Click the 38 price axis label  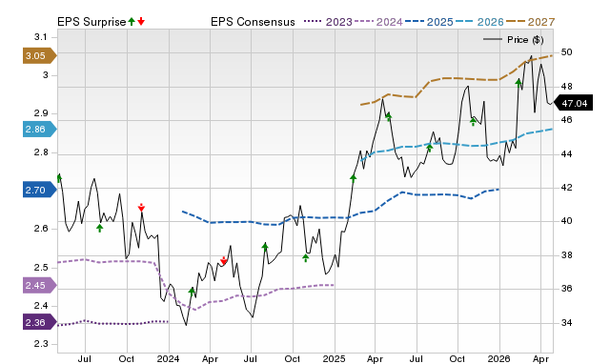pyautogui.click(x=567, y=255)
